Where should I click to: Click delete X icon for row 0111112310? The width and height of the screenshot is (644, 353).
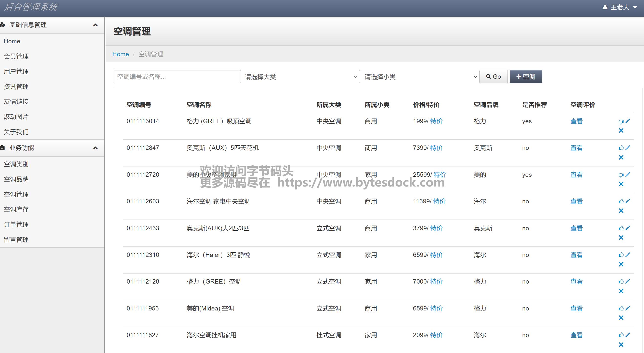pos(621,264)
